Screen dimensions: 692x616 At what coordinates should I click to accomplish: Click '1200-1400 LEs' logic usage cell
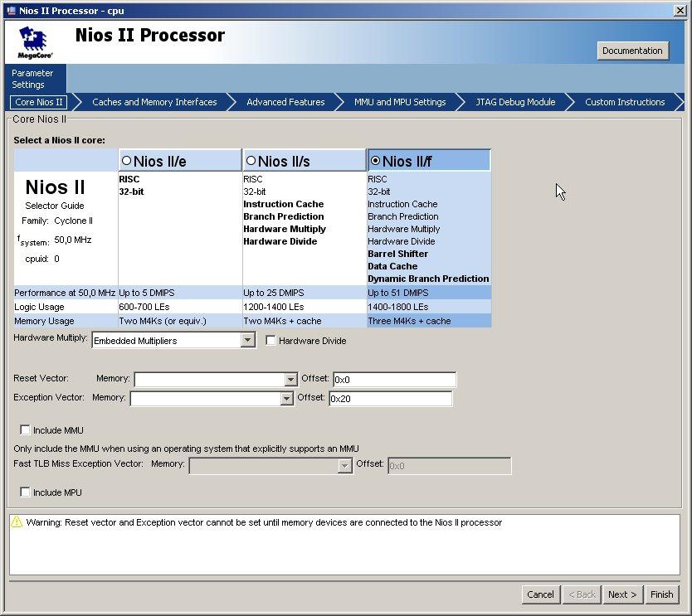tap(305, 307)
